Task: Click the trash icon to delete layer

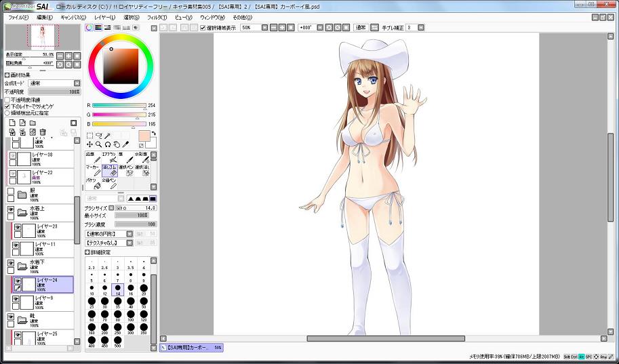Action: pyautogui.click(x=42, y=132)
